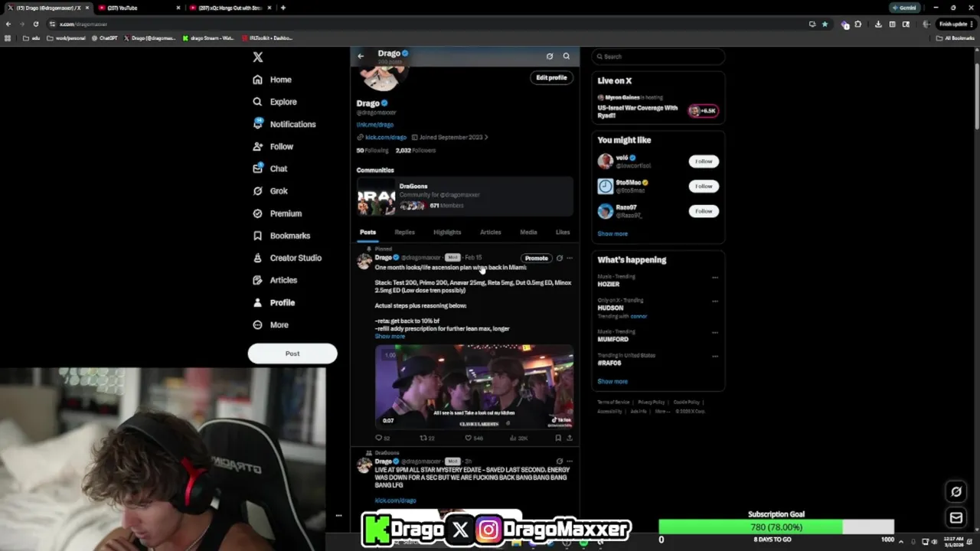980x551 pixels.
Task: Switch to the Highlights tab
Action: tap(447, 232)
